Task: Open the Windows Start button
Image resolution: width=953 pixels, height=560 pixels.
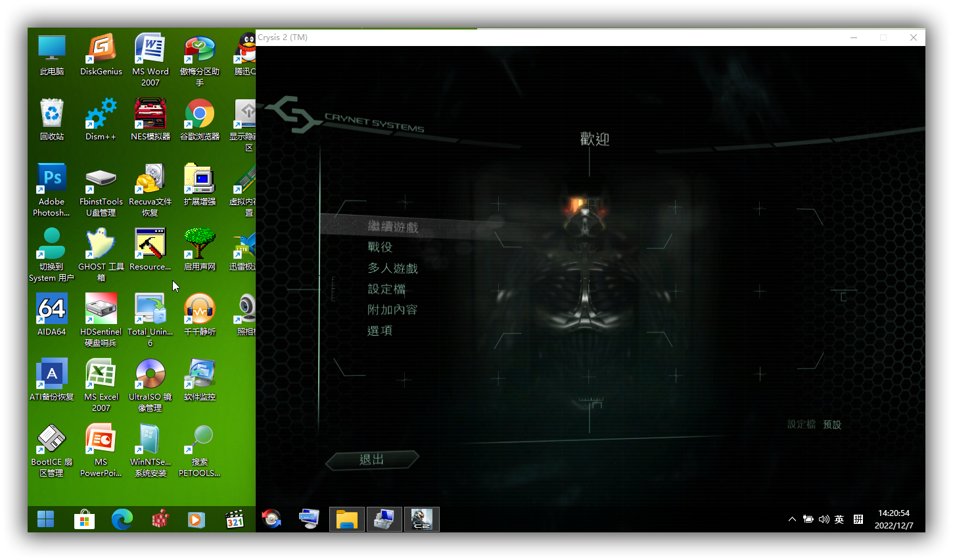Action: click(46, 519)
